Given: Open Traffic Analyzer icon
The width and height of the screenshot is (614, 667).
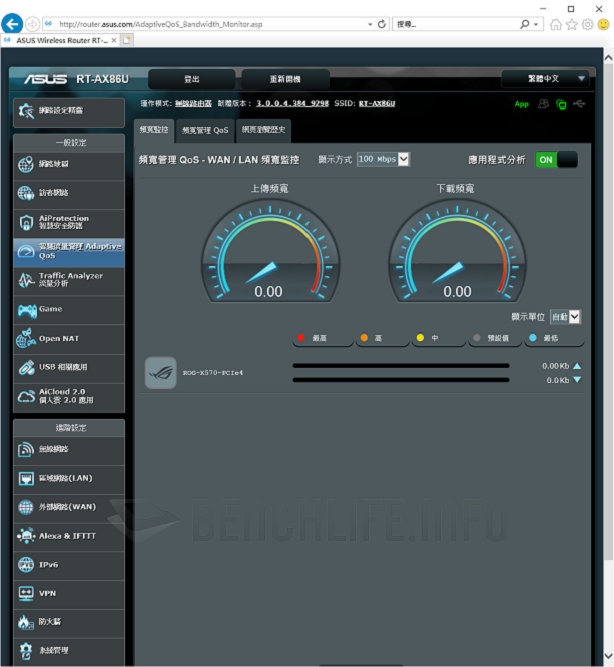Looking at the screenshot, I should pos(26,280).
